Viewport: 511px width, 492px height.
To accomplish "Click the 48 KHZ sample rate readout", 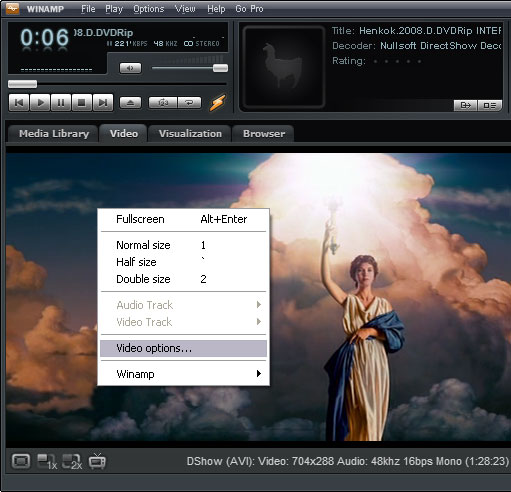I will [x=165, y=44].
